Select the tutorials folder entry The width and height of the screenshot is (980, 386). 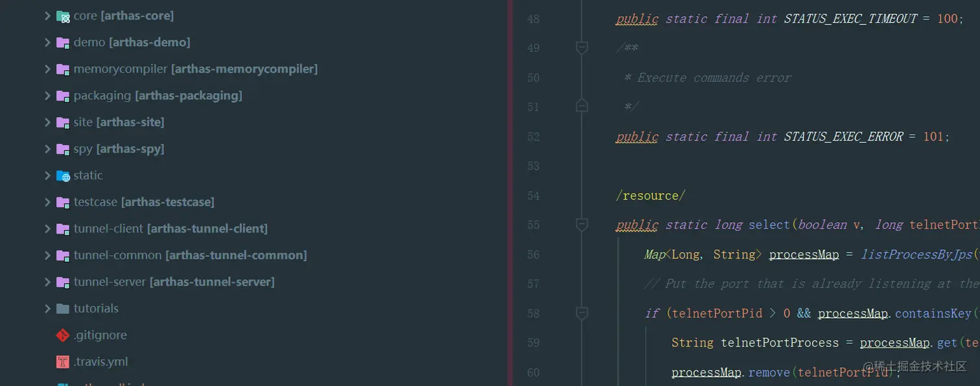pos(96,308)
